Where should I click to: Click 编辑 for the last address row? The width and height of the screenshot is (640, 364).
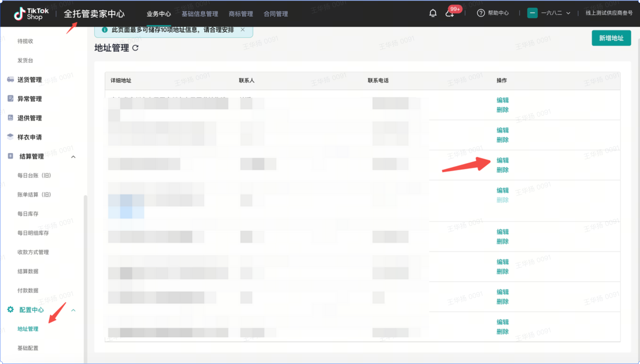(x=502, y=322)
